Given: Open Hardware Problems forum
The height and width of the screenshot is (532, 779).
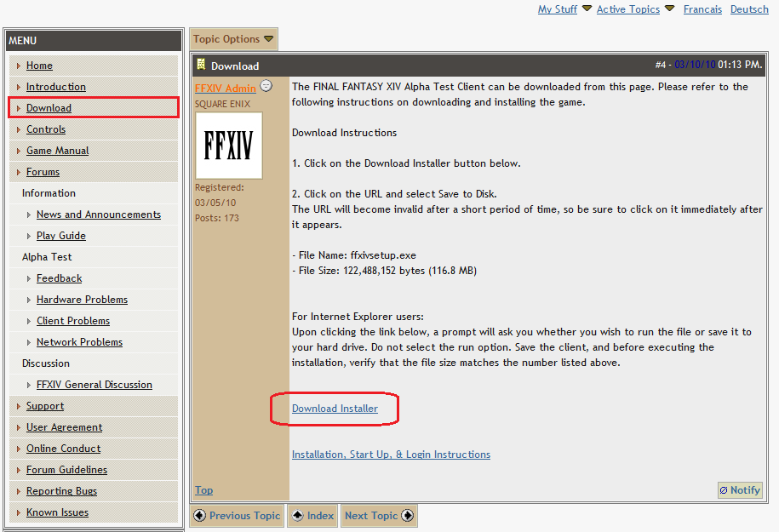Looking at the screenshot, I should [82, 300].
